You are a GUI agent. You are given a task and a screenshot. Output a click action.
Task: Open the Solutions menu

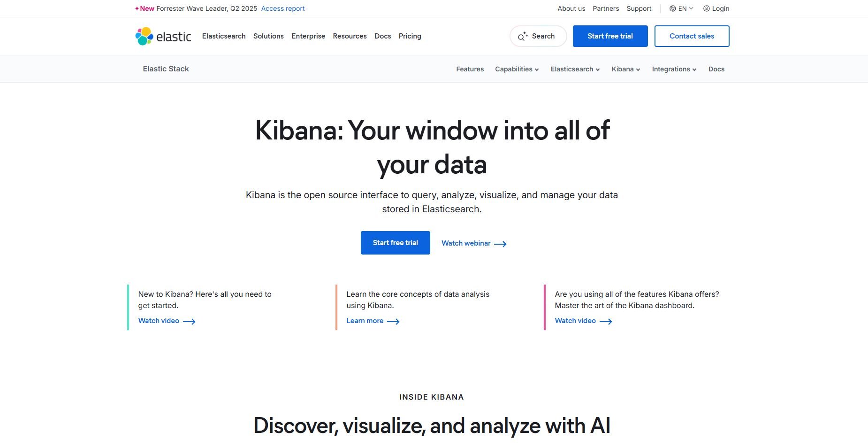(268, 36)
